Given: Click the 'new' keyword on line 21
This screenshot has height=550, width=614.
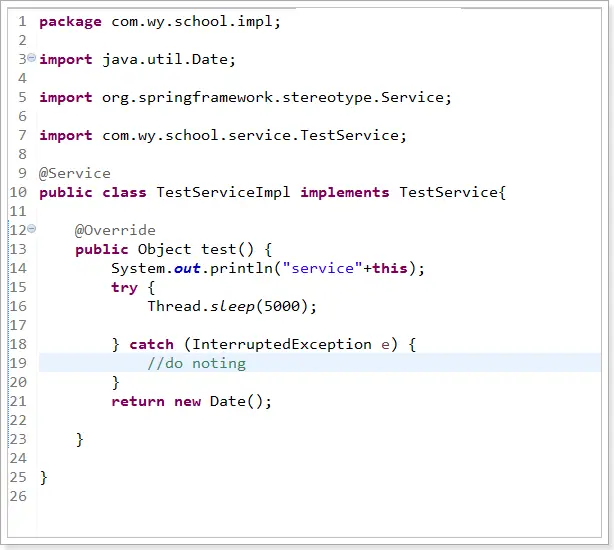Looking at the screenshot, I should click(188, 402).
